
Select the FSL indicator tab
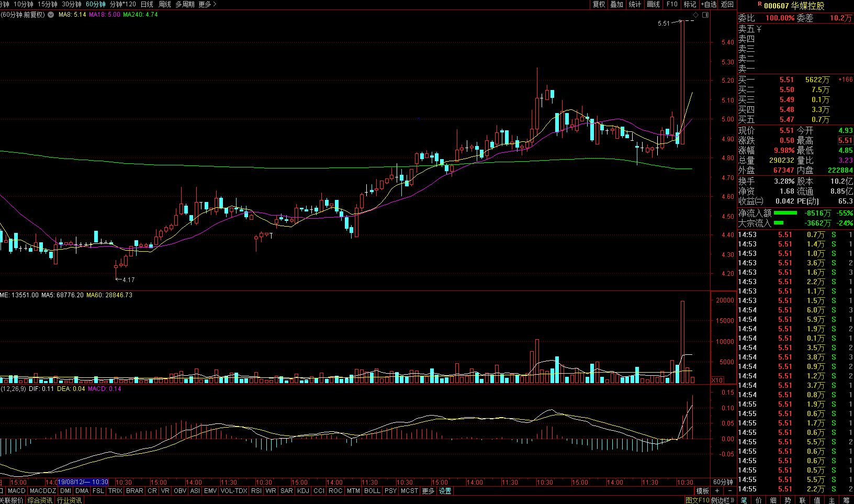[98, 491]
